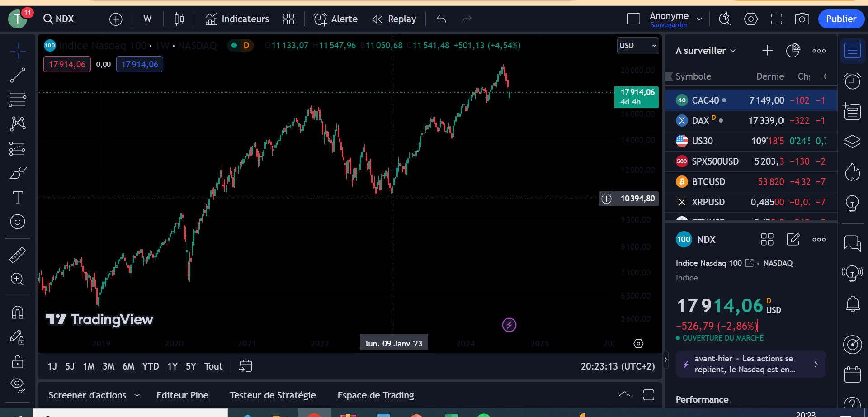This screenshot has width=868, height=417.
Task: Open the Testeur de Stratégie tab
Action: (x=273, y=395)
